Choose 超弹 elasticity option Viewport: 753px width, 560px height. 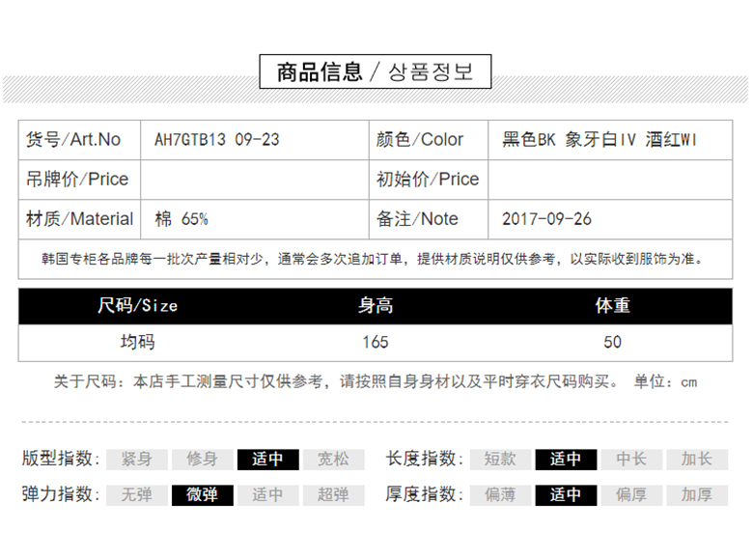tap(333, 494)
